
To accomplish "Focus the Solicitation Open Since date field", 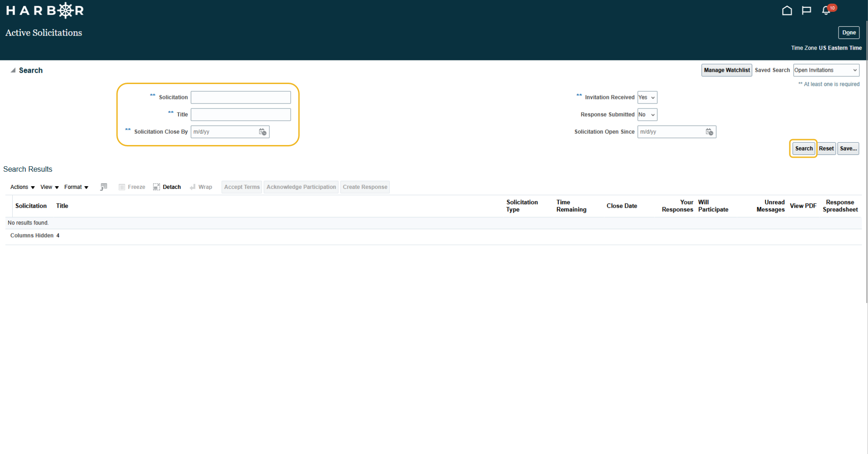I will [x=671, y=132].
